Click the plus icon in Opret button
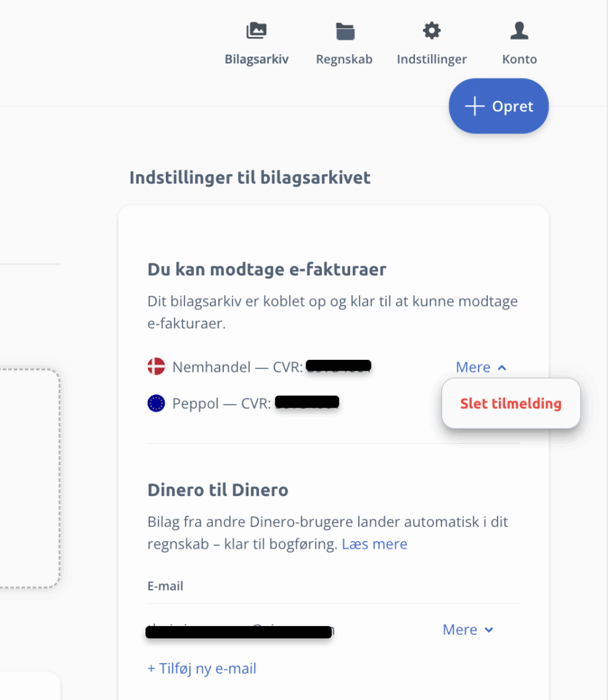This screenshot has width=608, height=700. [x=475, y=106]
